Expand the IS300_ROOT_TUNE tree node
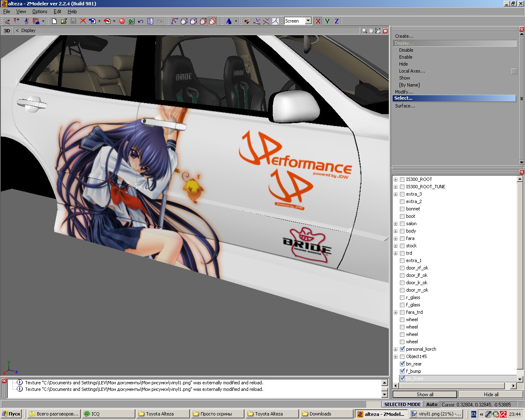The height and width of the screenshot is (420, 525). (x=395, y=187)
